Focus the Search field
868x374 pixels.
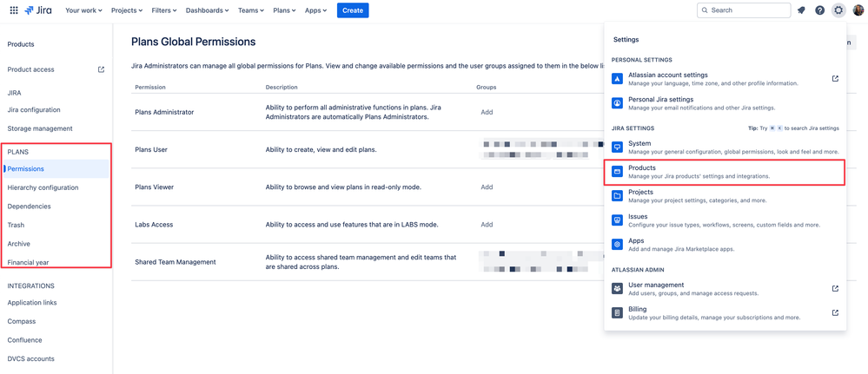point(744,10)
